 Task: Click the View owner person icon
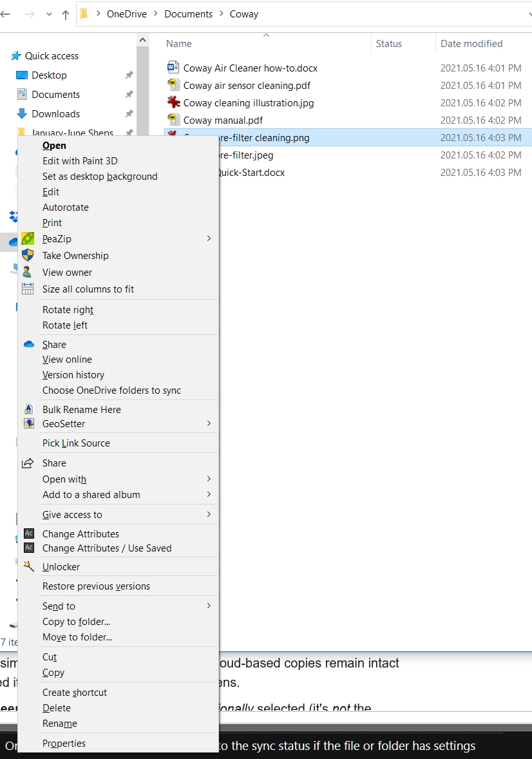28,273
